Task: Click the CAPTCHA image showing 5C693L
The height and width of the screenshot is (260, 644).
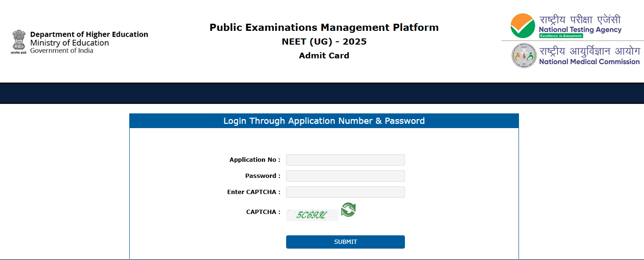Action: 312,215
